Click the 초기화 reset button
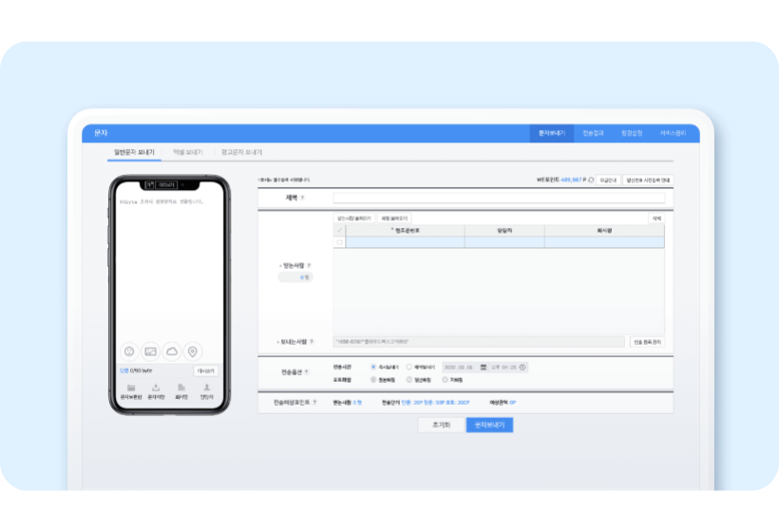Image resolution: width=779 pixels, height=532 pixels. click(441, 425)
